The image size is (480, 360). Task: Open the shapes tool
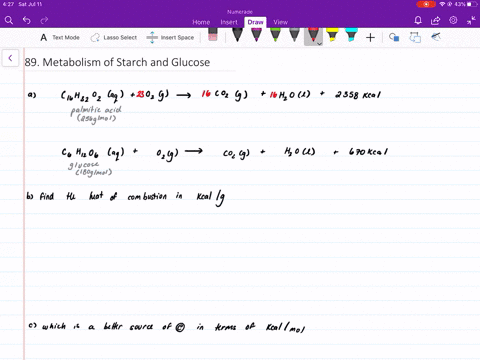[394, 37]
